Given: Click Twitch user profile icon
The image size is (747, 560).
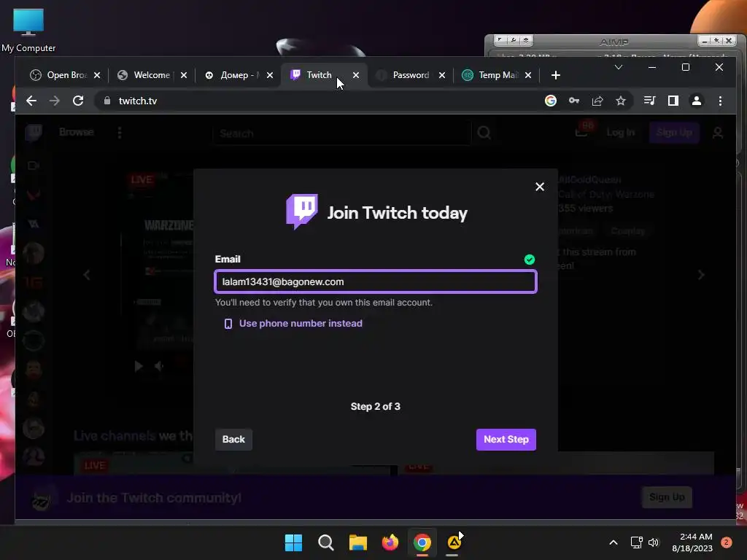Looking at the screenshot, I should (718, 133).
